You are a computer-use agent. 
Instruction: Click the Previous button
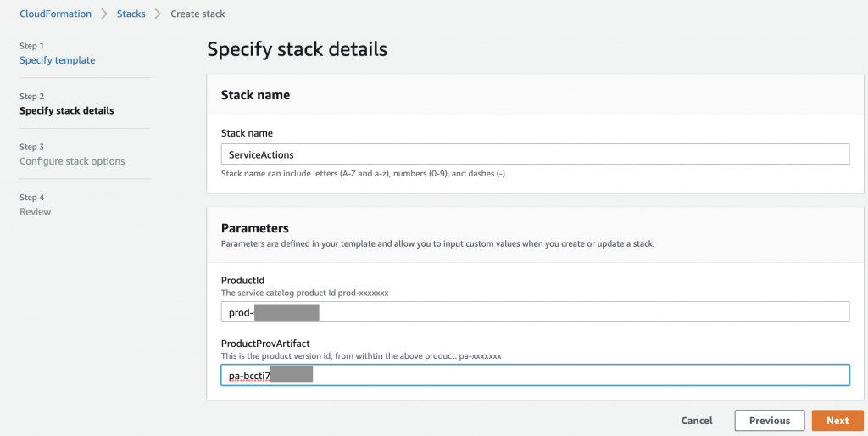click(x=770, y=421)
